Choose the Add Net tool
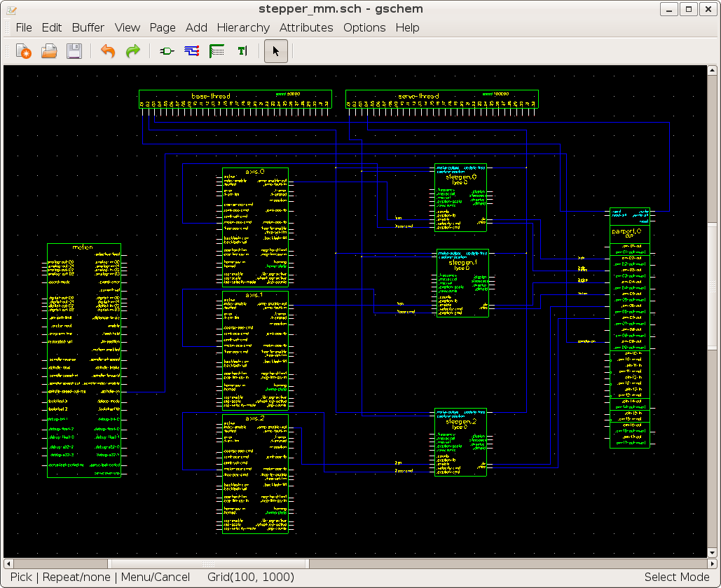The image size is (721, 588). coord(191,51)
